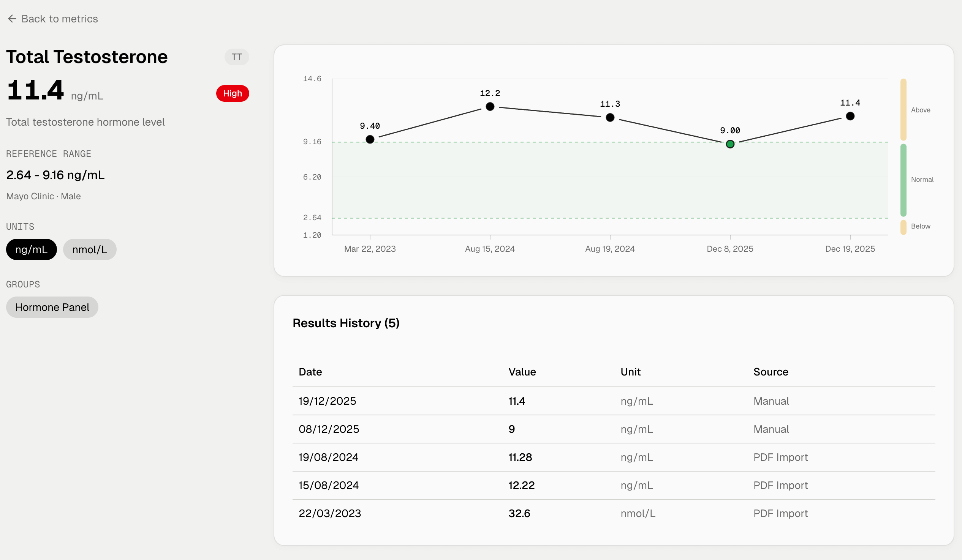
Task: Click the 6.20 y-axis label
Action: [312, 177]
